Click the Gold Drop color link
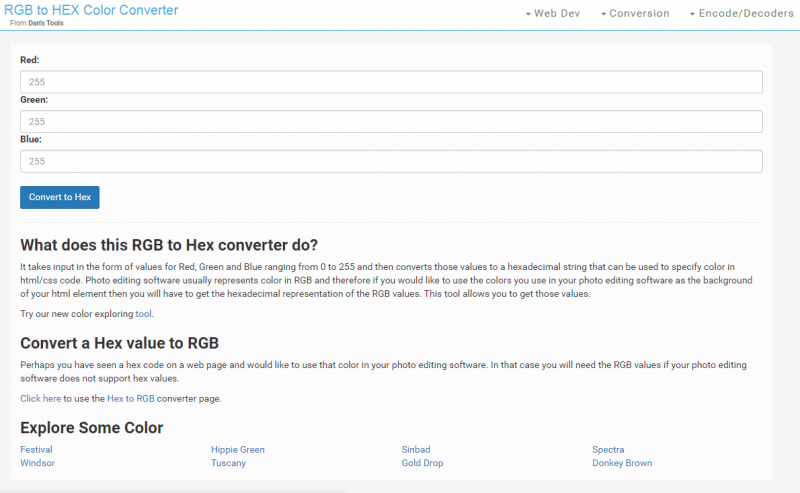800x493 pixels. 422,463
